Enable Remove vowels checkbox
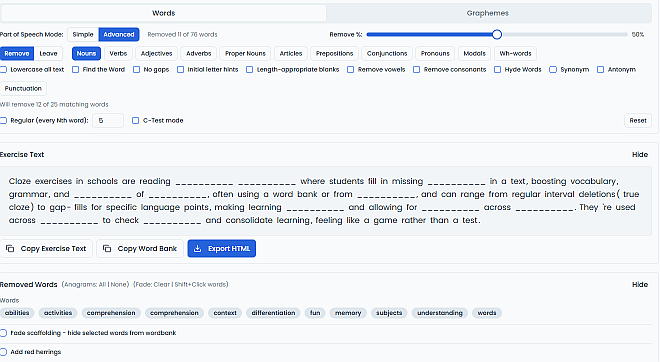660x362 pixels. click(351, 69)
